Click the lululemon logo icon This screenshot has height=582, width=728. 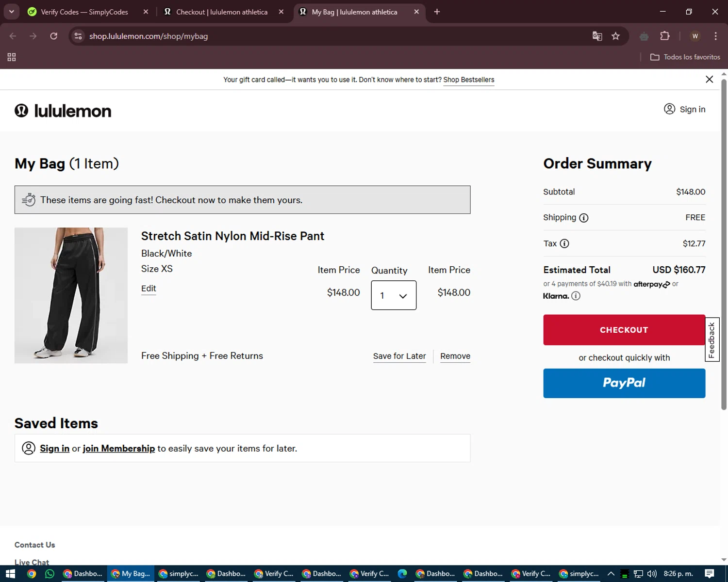coord(21,111)
